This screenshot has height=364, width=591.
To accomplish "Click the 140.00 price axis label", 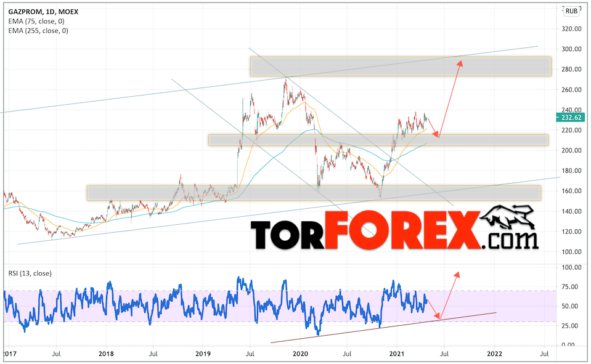I will pos(571,211).
